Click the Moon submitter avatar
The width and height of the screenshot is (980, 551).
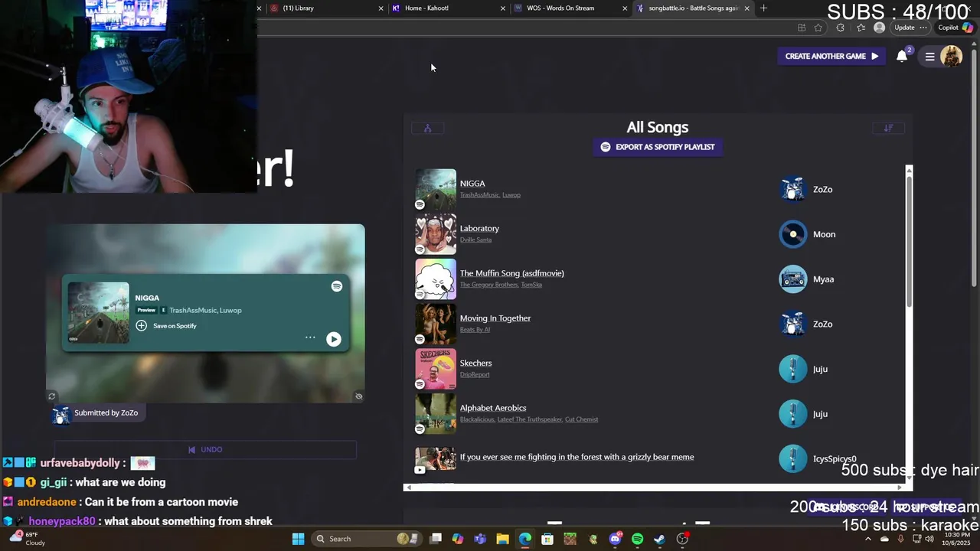pos(792,234)
